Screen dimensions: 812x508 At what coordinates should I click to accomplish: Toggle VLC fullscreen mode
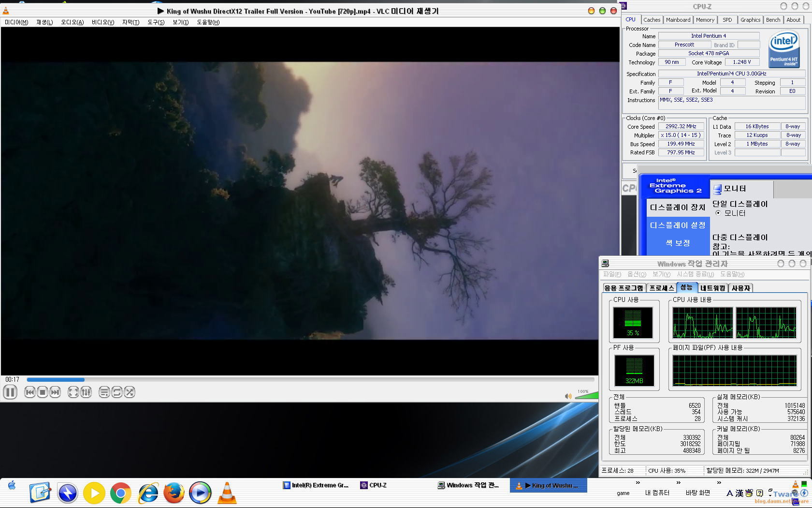(73, 392)
